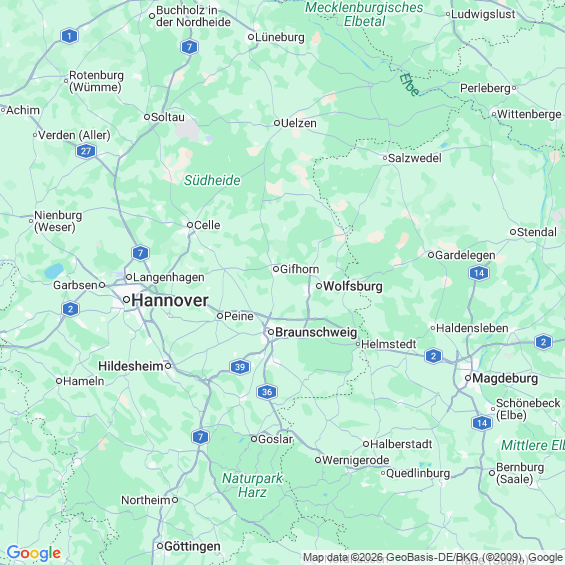Select the Salzwedel town label
Image resolution: width=565 pixels, height=565 pixels.
(415, 158)
